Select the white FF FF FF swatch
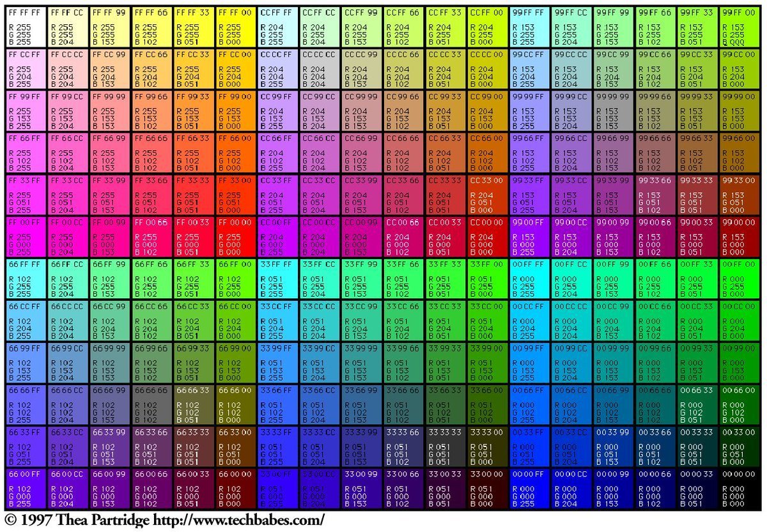767x532 pixels. [26, 26]
